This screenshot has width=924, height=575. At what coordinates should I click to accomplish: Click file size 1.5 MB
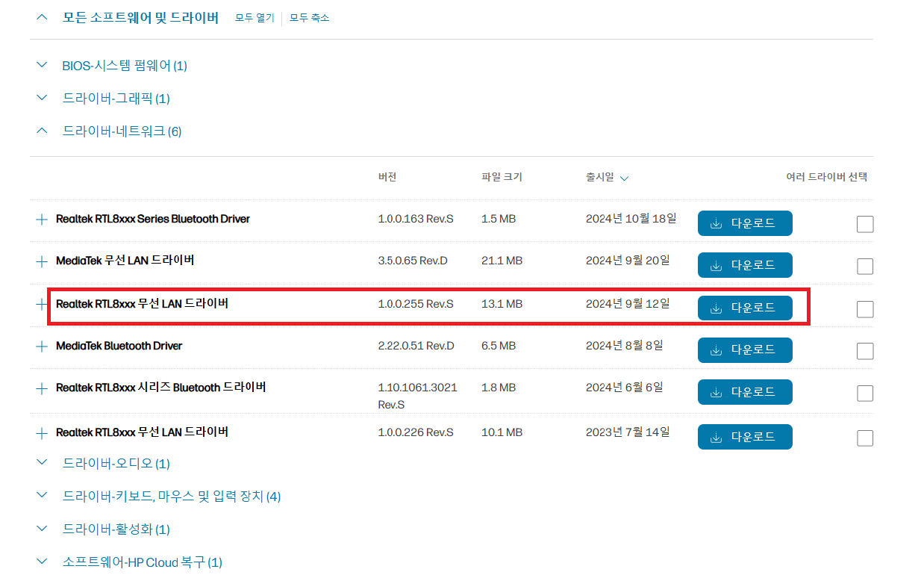click(499, 219)
